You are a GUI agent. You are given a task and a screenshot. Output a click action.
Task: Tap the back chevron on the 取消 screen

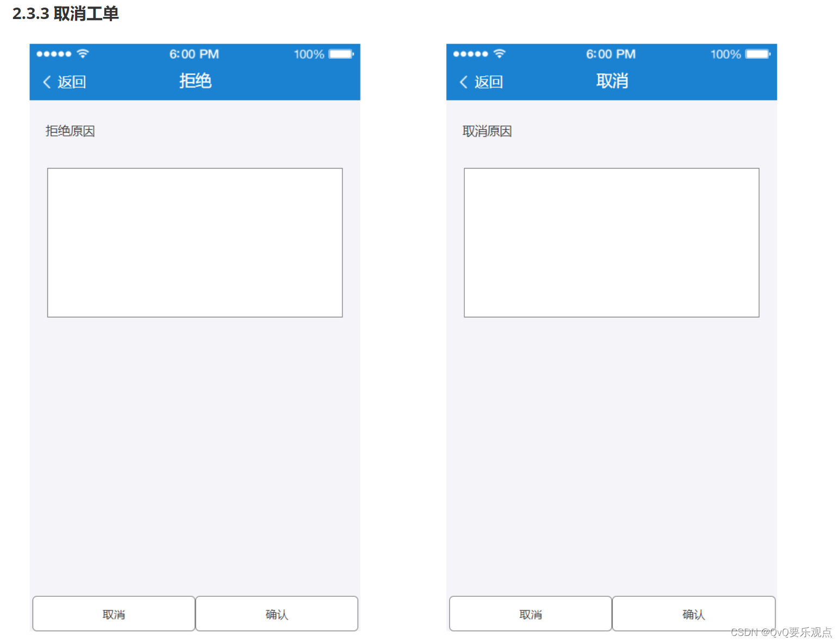464,82
